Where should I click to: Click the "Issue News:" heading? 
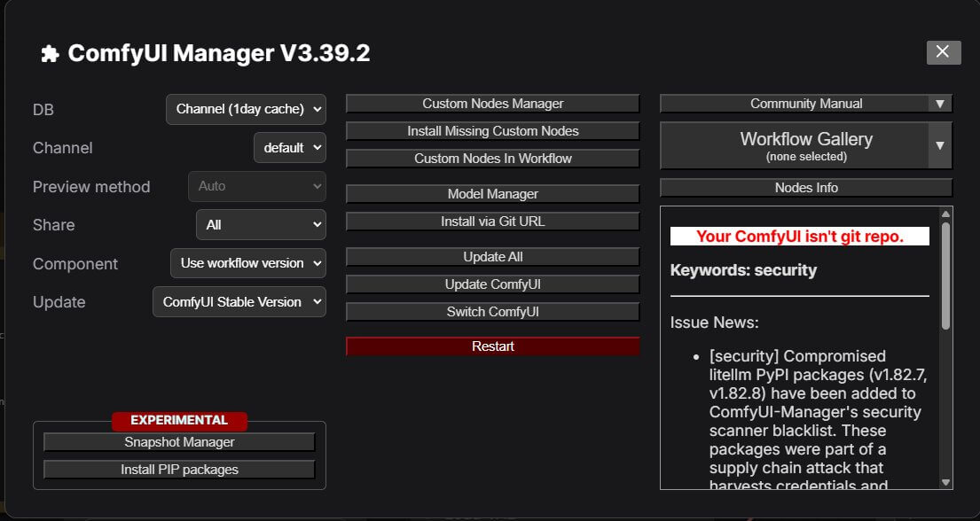[x=714, y=323]
